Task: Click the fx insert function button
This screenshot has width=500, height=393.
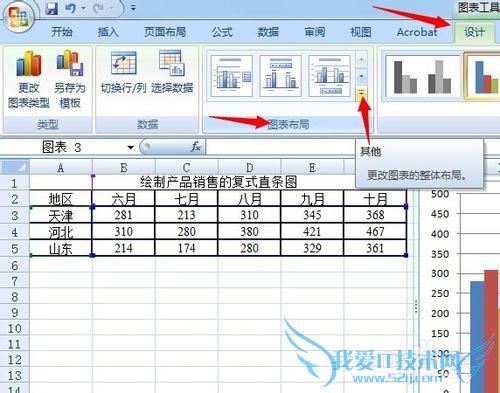Action: point(196,146)
